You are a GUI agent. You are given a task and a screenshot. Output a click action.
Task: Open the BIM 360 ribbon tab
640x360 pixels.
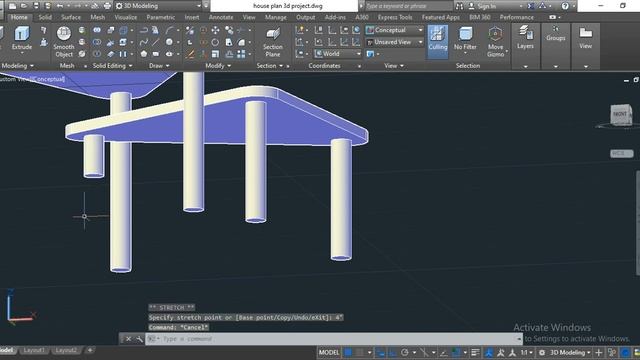[x=480, y=17]
